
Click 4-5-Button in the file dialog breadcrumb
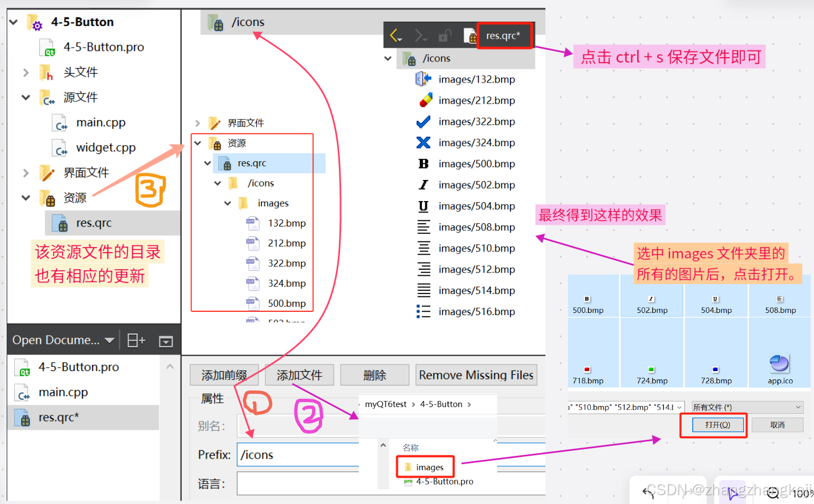[441, 404]
